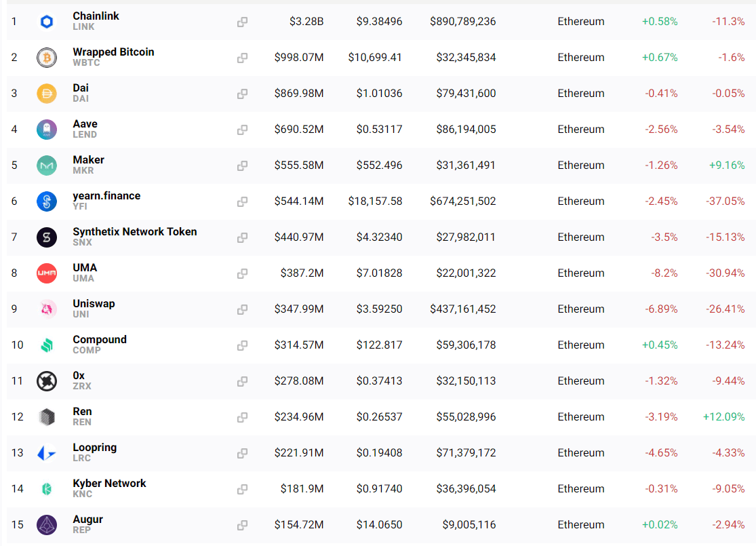Click the Compound logo icon
This screenshot has width=756, height=546.
47,345
